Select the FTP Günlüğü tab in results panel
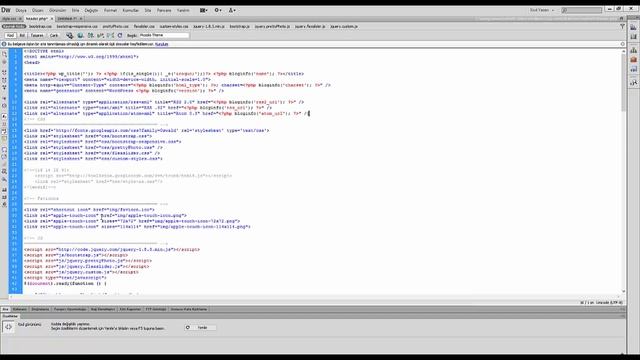Image resolution: width=640 pixels, height=360 pixels. point(156,309)
